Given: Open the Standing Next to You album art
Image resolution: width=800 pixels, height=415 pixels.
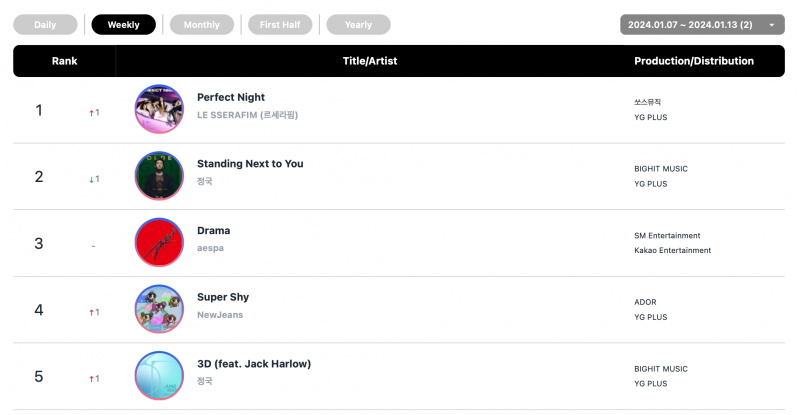Looking at the screenshot, I should pyautogui.click(x=159, y=176).
